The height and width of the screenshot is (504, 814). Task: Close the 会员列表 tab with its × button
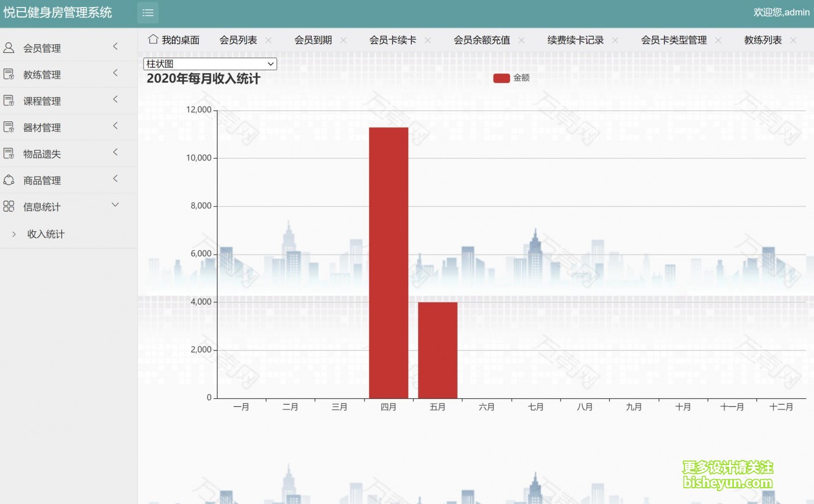[269, 40]
